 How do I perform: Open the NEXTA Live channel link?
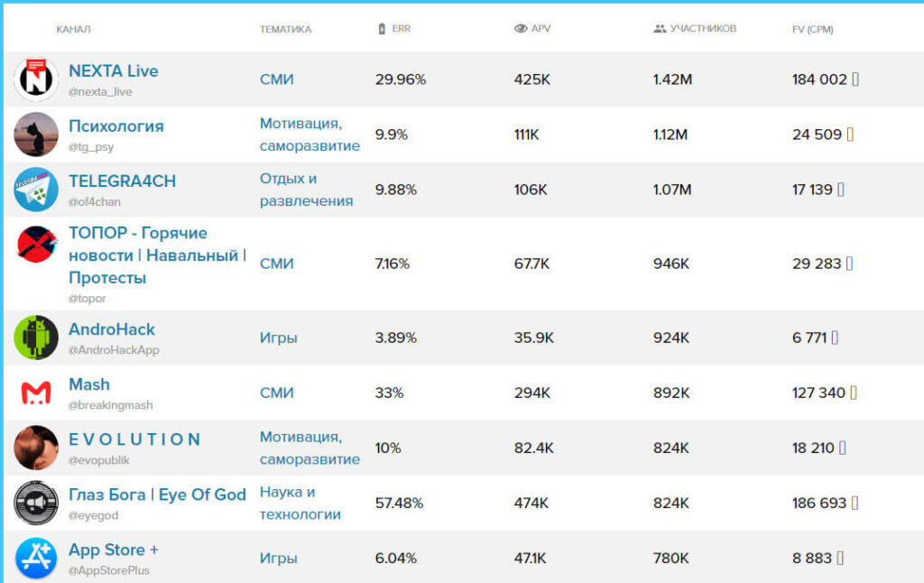[x=114, y=71]
